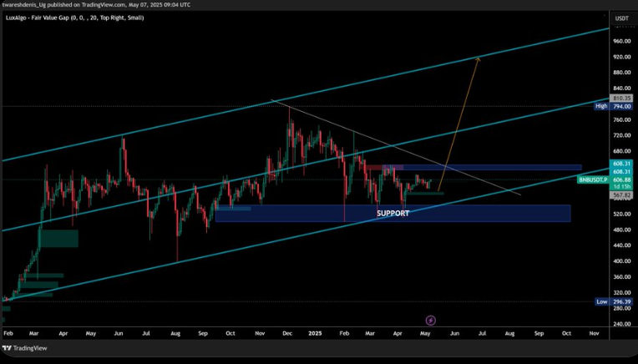Click the 520.00 price scale value

[622, 214]
